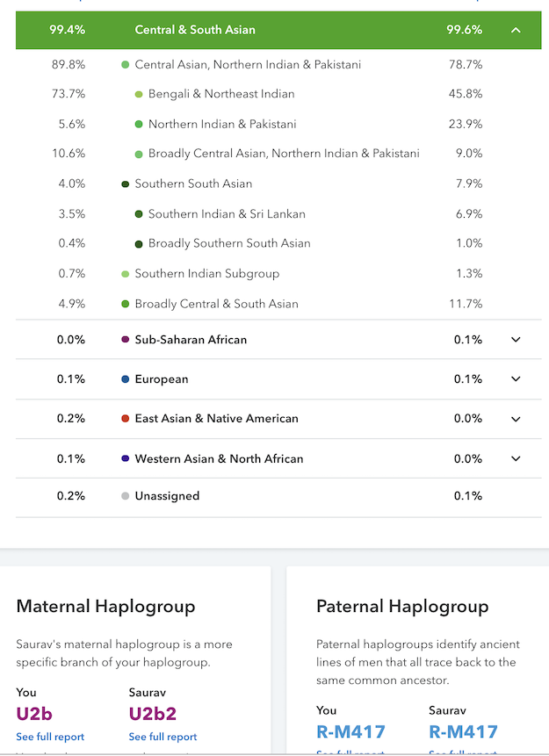
Task: Click the Unassigned gray dot
Action: 126,496
